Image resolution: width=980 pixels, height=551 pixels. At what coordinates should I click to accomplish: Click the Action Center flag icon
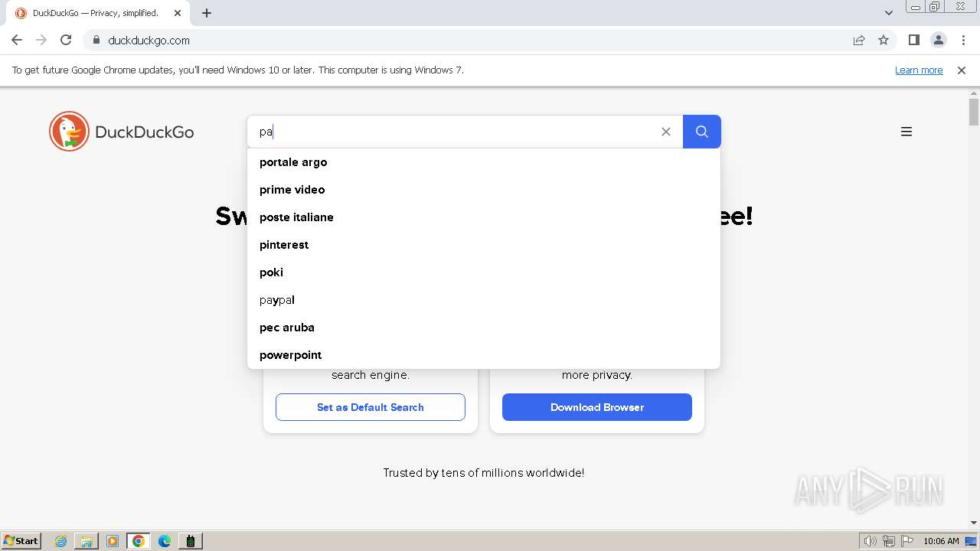click(906, 541)
